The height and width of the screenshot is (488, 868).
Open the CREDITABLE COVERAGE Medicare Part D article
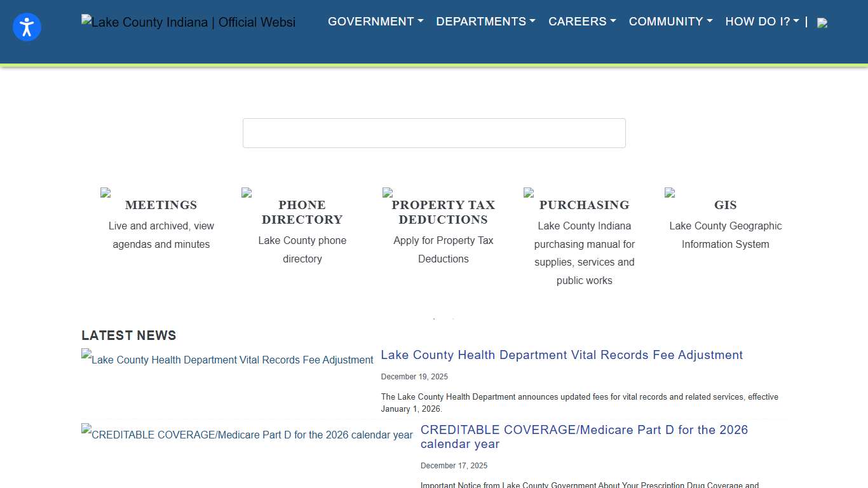point(584,437)
